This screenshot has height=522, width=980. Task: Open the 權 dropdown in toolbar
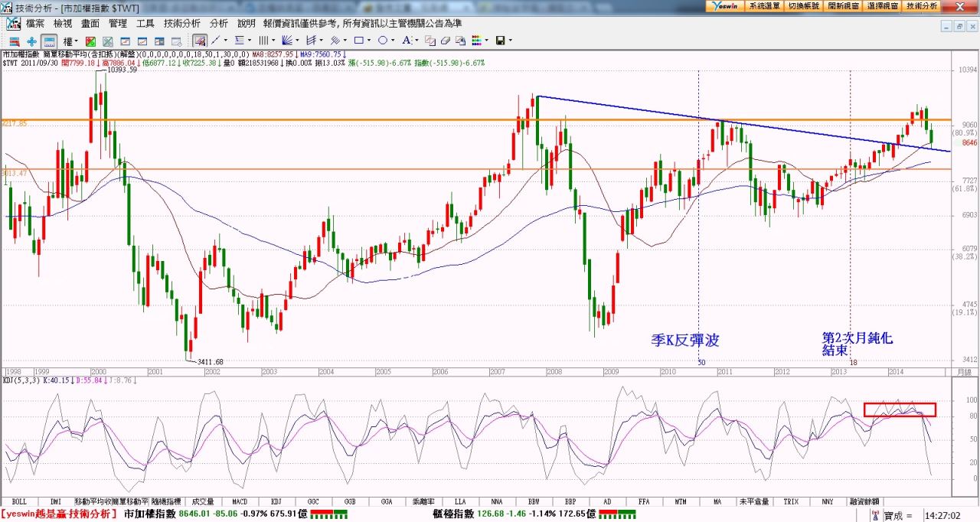tap(70, 41)
